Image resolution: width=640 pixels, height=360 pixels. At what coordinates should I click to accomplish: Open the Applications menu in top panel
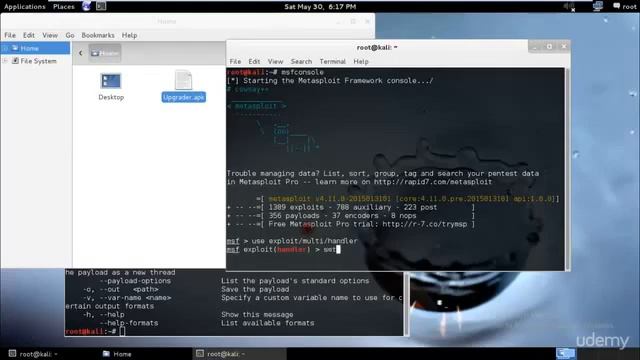(x=24, y=7)
